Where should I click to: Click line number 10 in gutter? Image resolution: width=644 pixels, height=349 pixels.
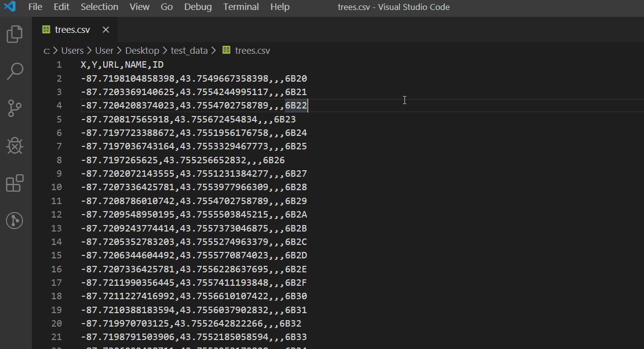click(x=57, y=187)
